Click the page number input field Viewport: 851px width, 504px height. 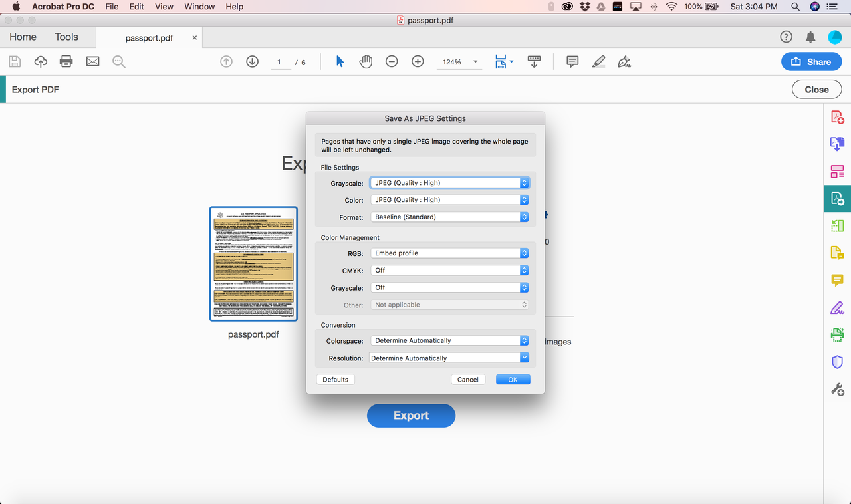(x=279, y=62)
